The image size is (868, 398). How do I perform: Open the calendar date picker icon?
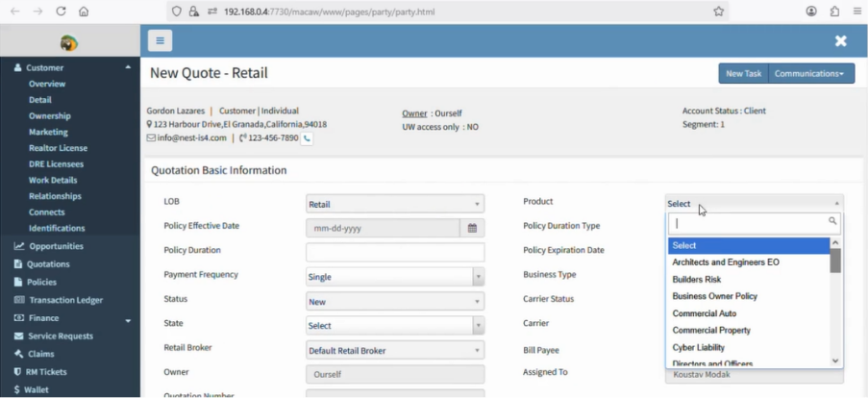pyautogui.click(x=472, y=228)
